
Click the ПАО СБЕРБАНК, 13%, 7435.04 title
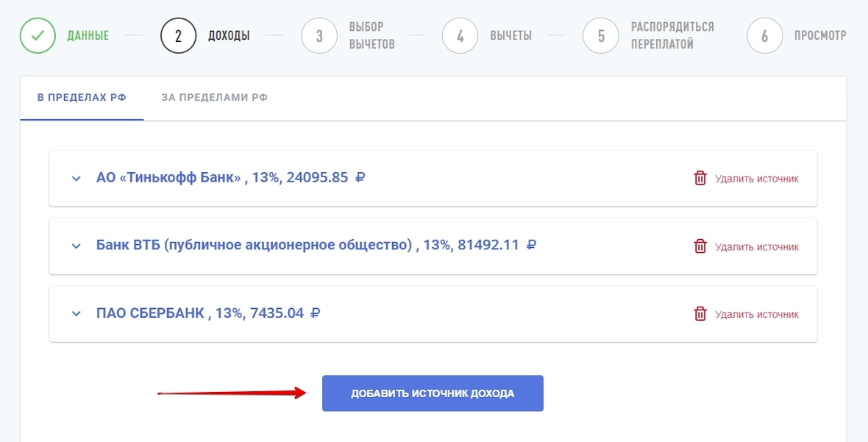[x=208, y=313]
